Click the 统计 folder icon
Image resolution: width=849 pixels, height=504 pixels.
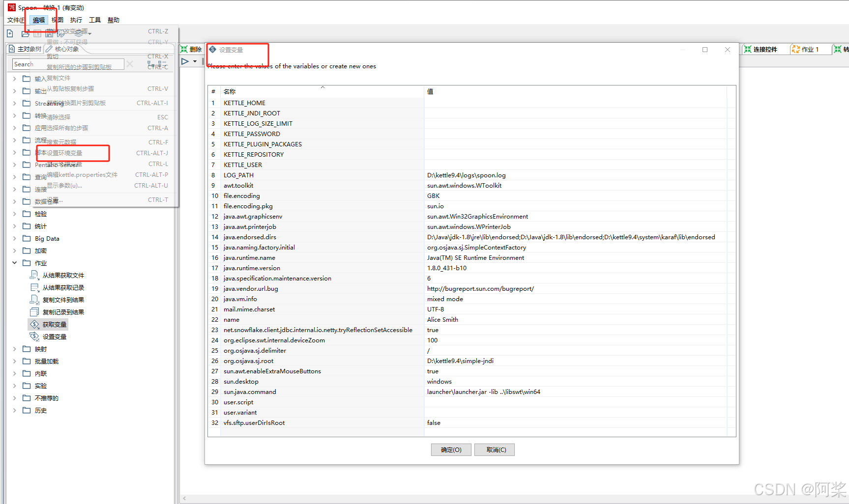click(x=27, y=226)
